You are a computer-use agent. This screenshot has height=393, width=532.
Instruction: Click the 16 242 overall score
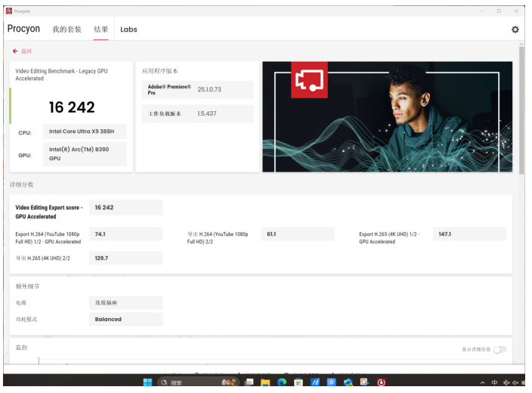click(x=72, y=107)
